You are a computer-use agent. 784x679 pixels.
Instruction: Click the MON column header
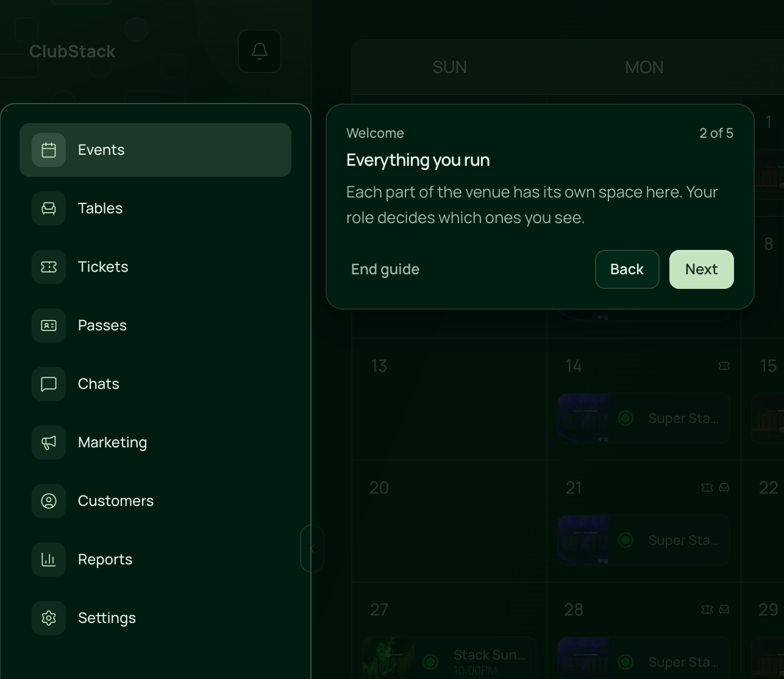point(644,67)
